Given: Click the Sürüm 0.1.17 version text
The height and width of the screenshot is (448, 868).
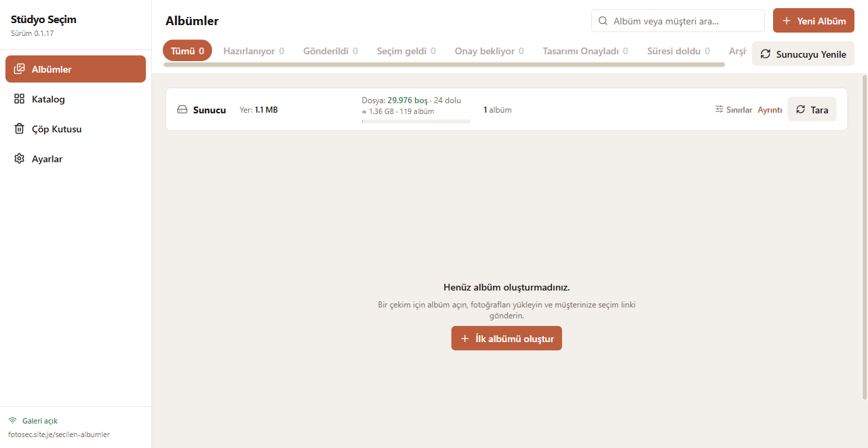Looking at the screenshot, I should point(32,33).
